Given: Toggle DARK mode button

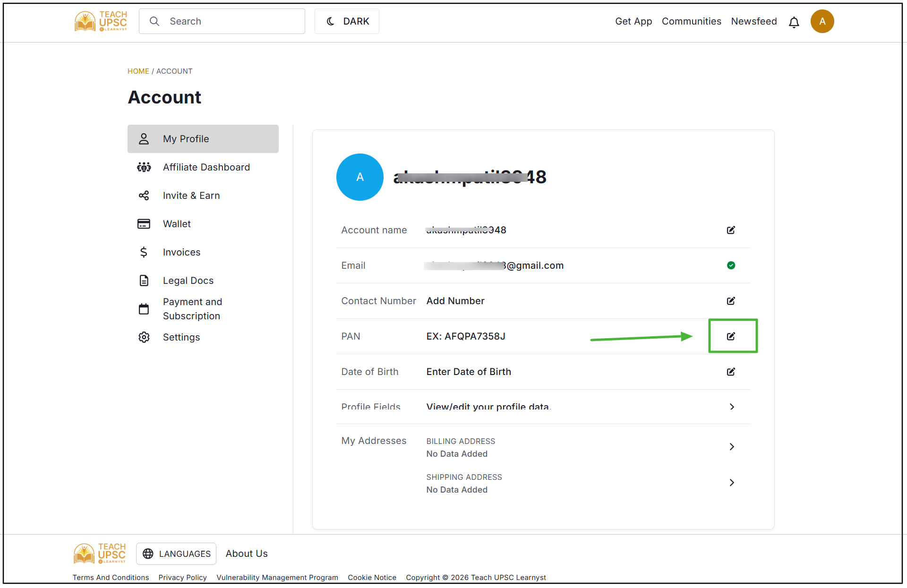Looking at the screenshot, I should tap(347, 21).
